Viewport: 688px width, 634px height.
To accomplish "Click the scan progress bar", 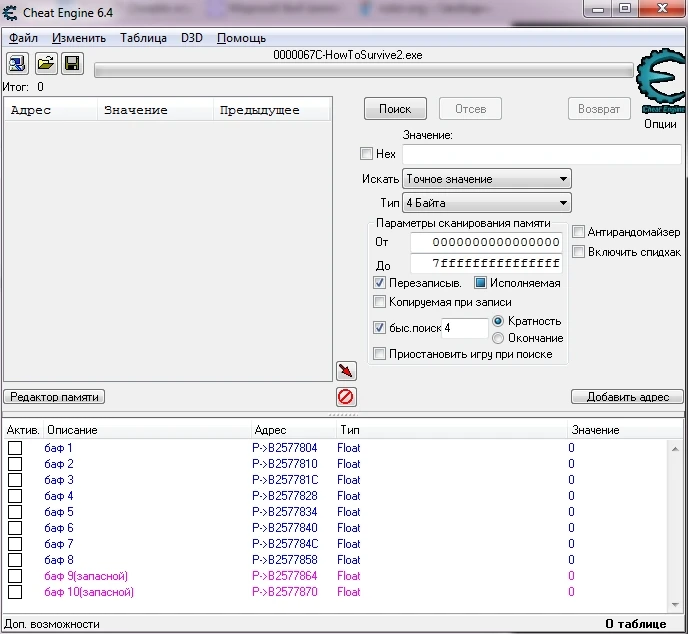I will (364, 70).
